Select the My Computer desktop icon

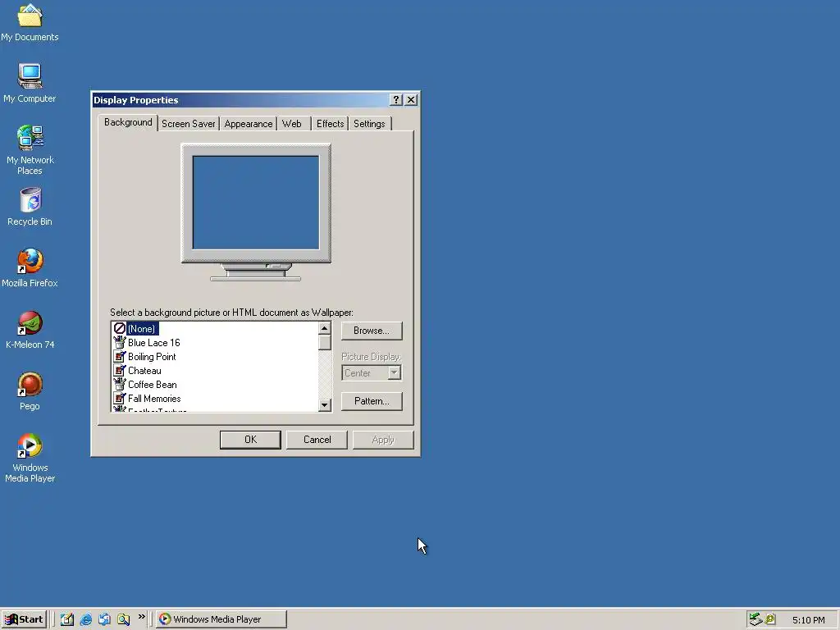pyautogui.click(x=30, y=83)
